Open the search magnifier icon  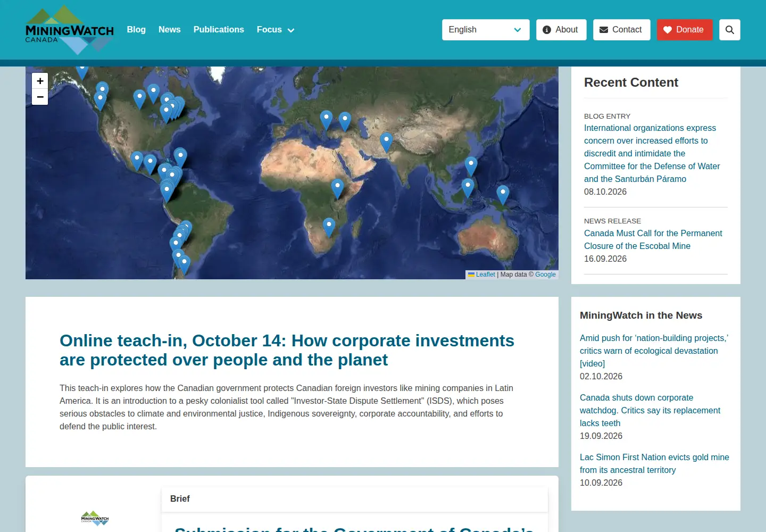729,30
